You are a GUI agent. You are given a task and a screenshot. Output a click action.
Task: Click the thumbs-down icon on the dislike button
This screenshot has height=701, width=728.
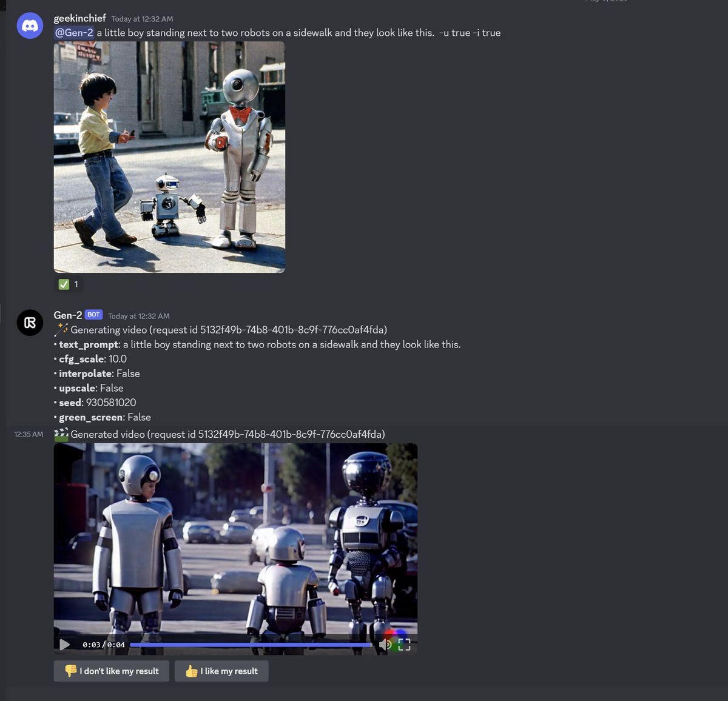click(x=70, y=671)
